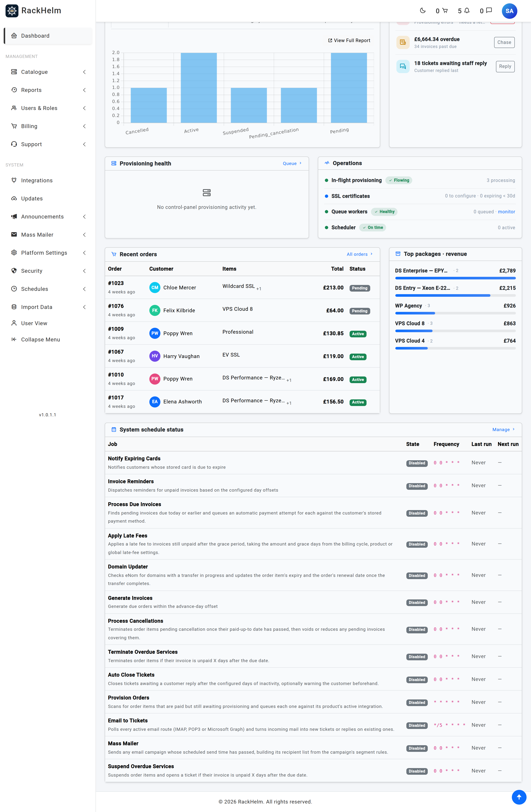Open notifications bell icon
The image size is (531, 812).
467,11
